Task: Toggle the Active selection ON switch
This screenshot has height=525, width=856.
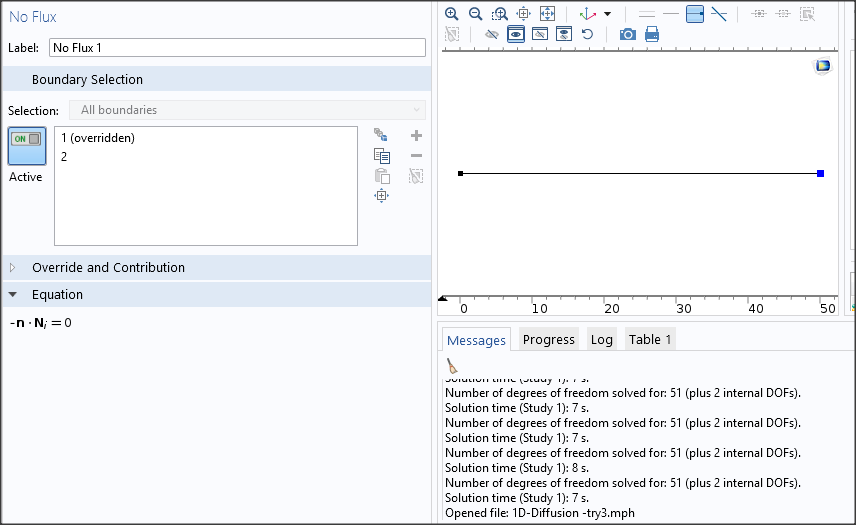Action: [26, 140]
